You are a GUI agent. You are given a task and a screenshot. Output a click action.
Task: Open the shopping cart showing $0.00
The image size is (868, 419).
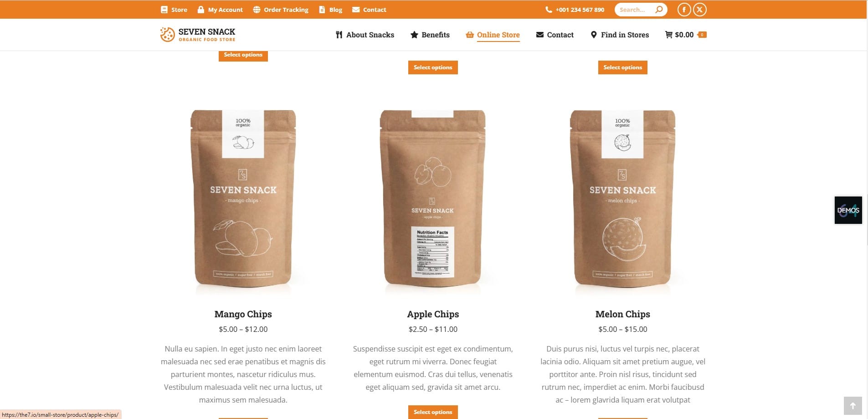pyautogui.click(x=686, y=35)
